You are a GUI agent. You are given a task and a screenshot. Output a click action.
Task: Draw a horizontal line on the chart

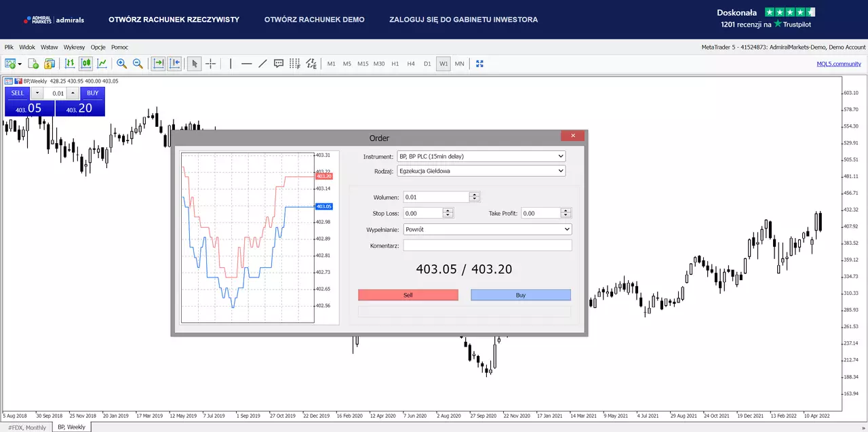(246, 64)
